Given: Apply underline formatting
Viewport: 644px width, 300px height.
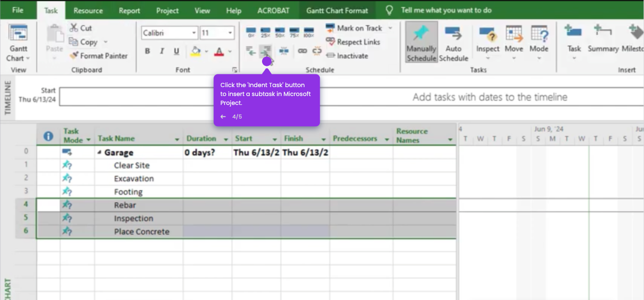Looking at the screenshot, I should click(176, 51).
